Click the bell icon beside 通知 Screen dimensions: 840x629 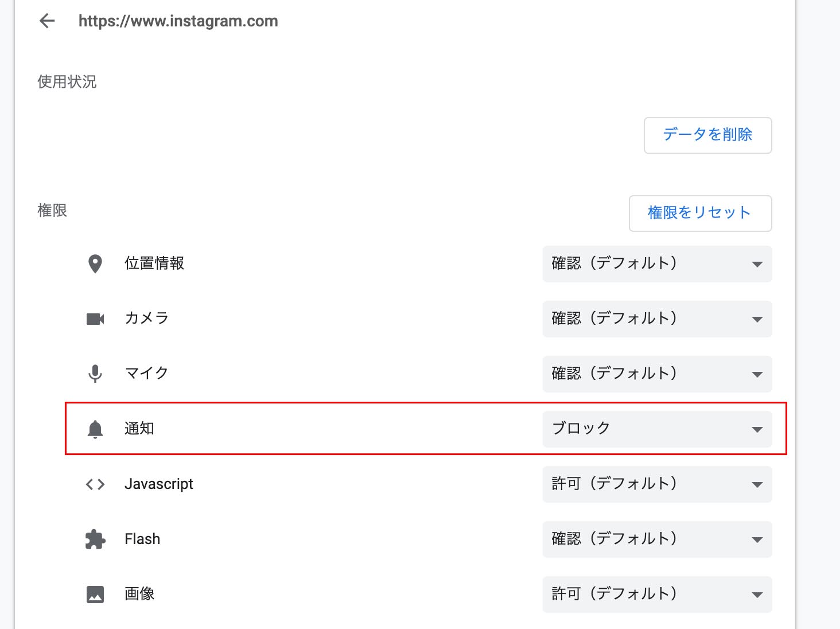[x=95, y=429]
